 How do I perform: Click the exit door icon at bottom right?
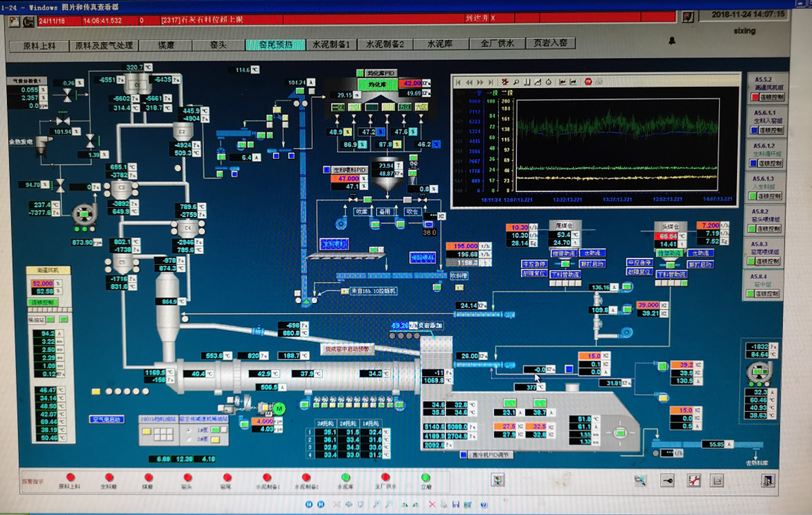pyautogui.click(x=767, y=480)
